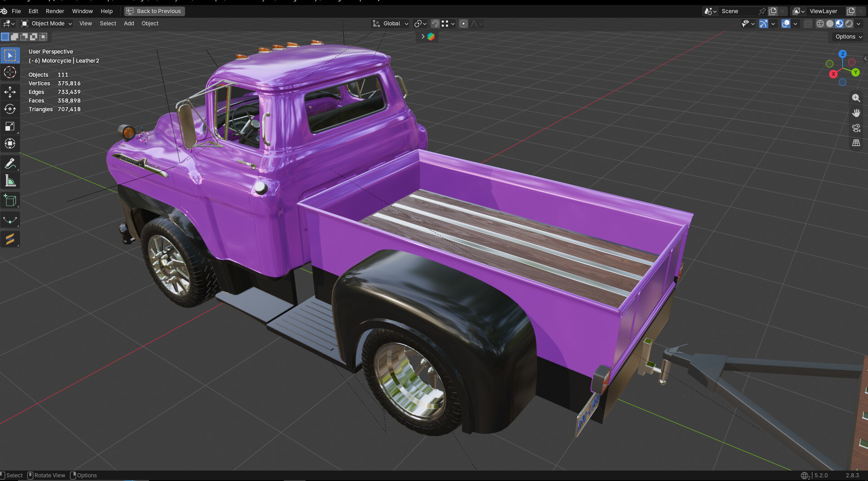Click the hand pan view icon
The width and height of the screenshot is (868, 481).
(856, 113)
